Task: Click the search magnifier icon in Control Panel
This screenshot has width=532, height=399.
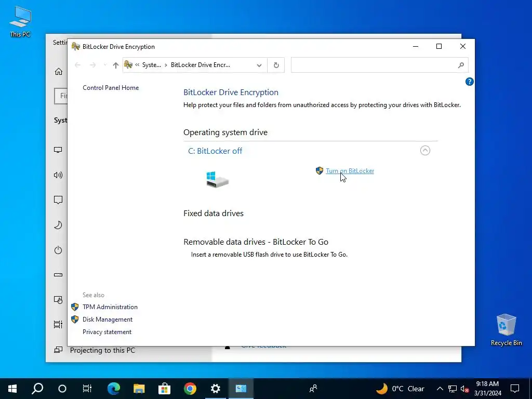Action: (x=461, y=65)
